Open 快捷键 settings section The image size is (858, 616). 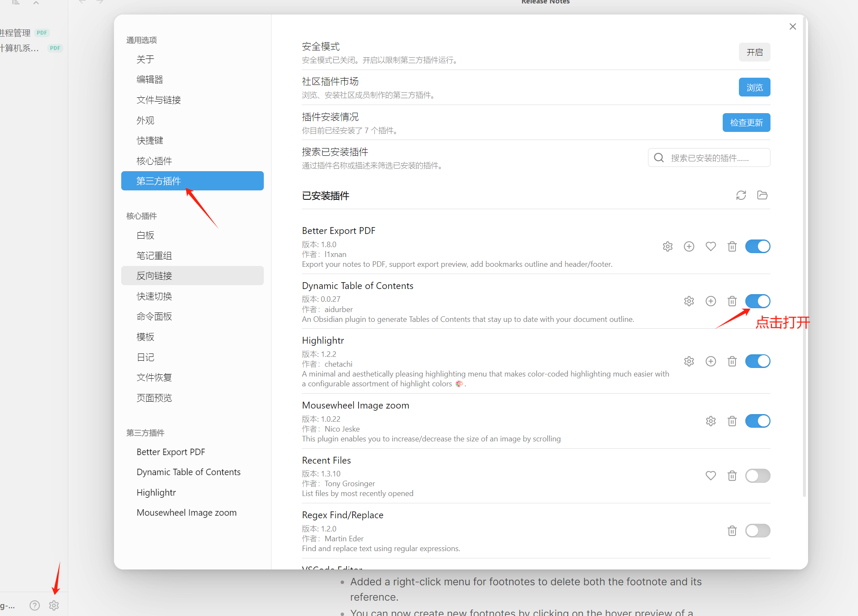click(x=149, y=140)
